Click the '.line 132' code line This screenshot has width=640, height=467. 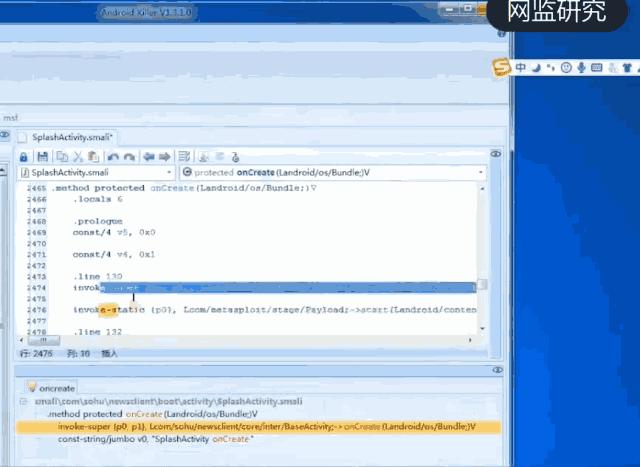[98, 331]
